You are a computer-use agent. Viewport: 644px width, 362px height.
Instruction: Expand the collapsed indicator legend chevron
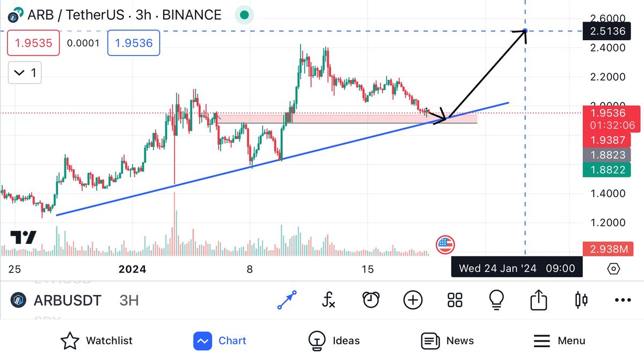coord(25,73)
